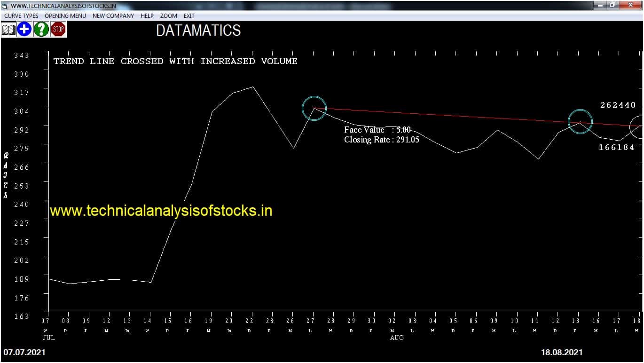
Task: Open the OPENING MENU item
Action: (x=65, y=16)
